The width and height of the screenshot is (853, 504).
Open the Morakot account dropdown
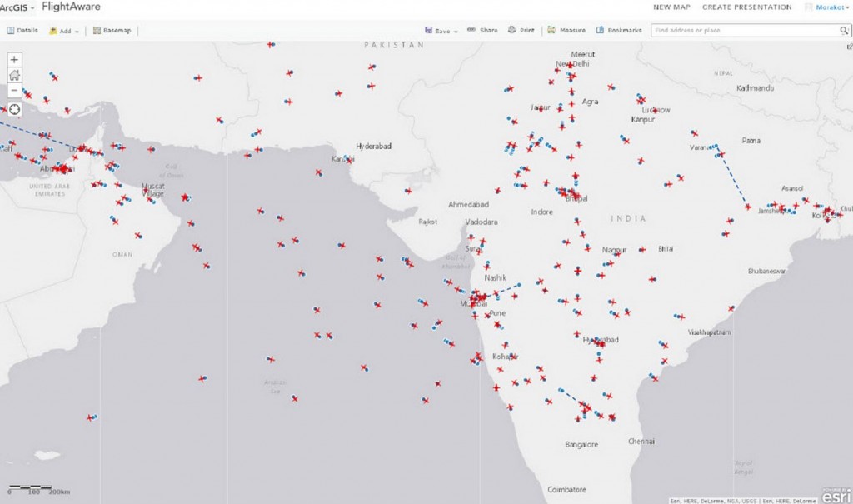click(x=831, y=7)
